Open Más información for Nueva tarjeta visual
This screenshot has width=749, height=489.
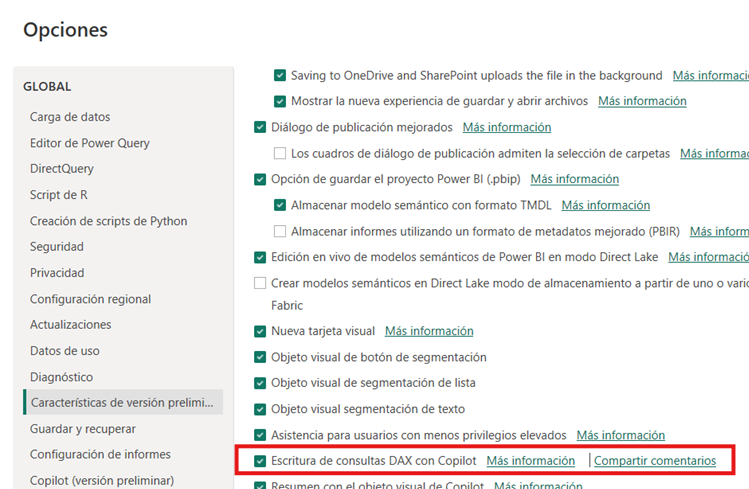tap(429, 331)
